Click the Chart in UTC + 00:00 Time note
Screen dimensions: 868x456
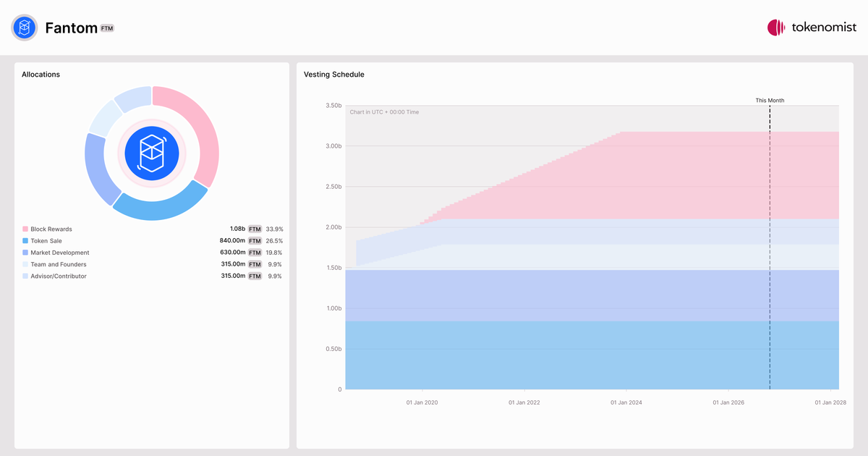click(384, 112)
